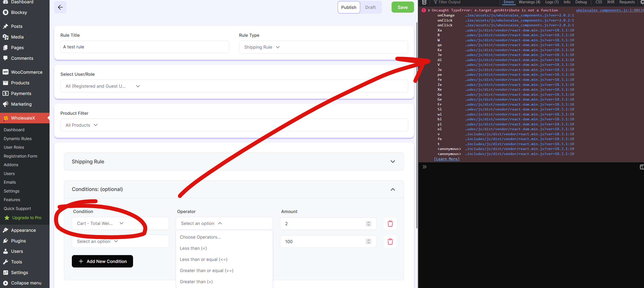Click the Amount field containing 100
The height and width of the screenshot is (288, 644).
[x=328, y=242]
